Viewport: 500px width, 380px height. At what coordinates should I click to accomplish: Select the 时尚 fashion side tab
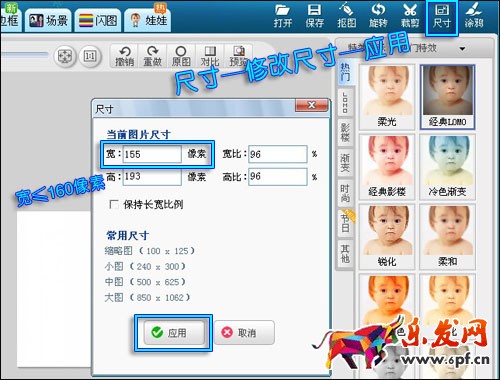345,193
